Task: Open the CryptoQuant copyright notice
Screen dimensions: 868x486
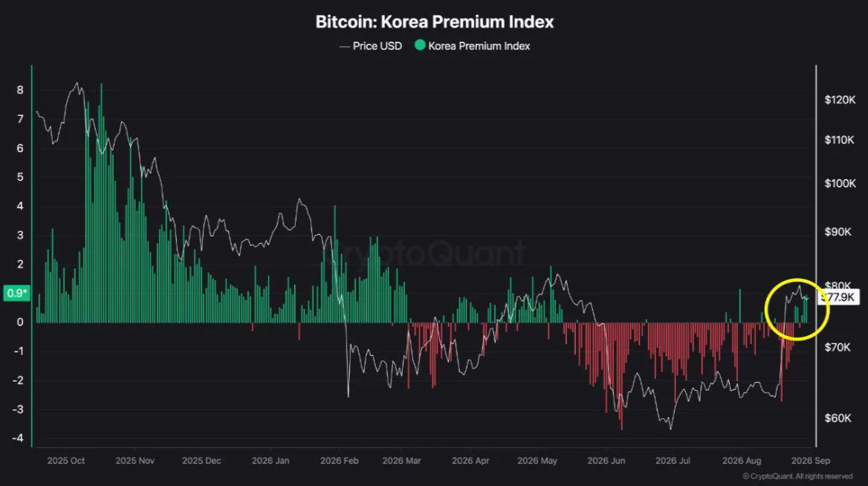Action: pos(797,476)
